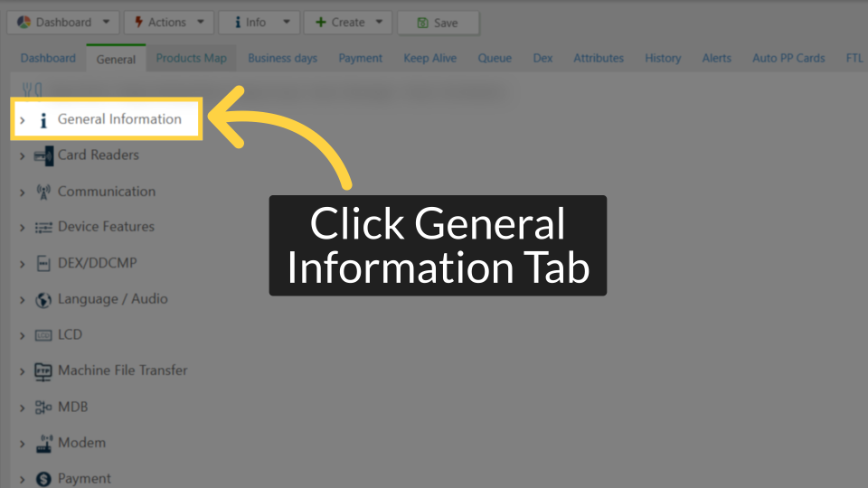Click the Machine File Transfer icon

(x=43, y=371)
